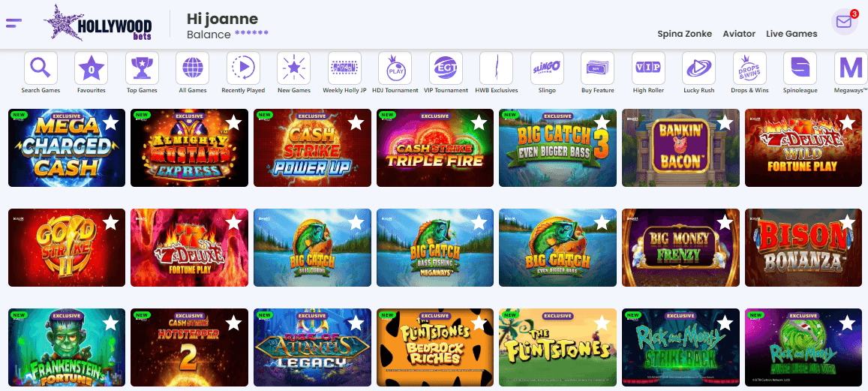Launch Frankenstein's Fortune game
The width and height of the screenshot is (868, 391).
coord(67,347)
